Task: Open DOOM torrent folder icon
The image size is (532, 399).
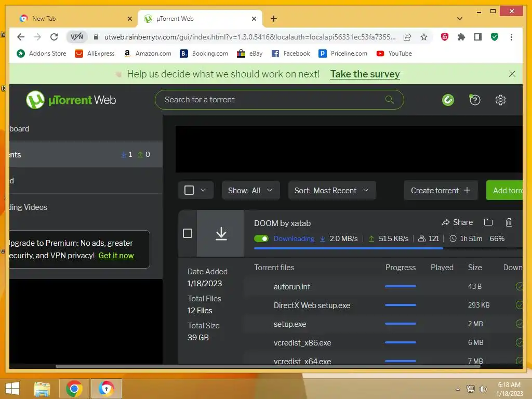Action: coord(488,222)
